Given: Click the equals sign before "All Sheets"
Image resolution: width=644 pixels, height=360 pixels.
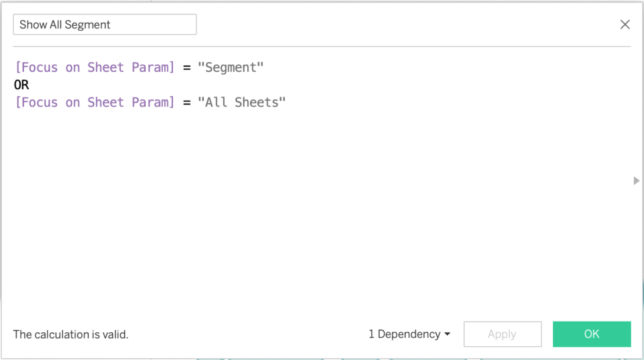Looking at the screenshot, I should coord(187,102).
